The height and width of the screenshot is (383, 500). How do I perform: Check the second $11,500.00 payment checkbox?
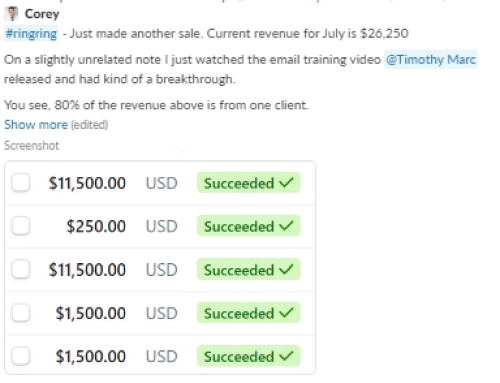pos(21,269)
